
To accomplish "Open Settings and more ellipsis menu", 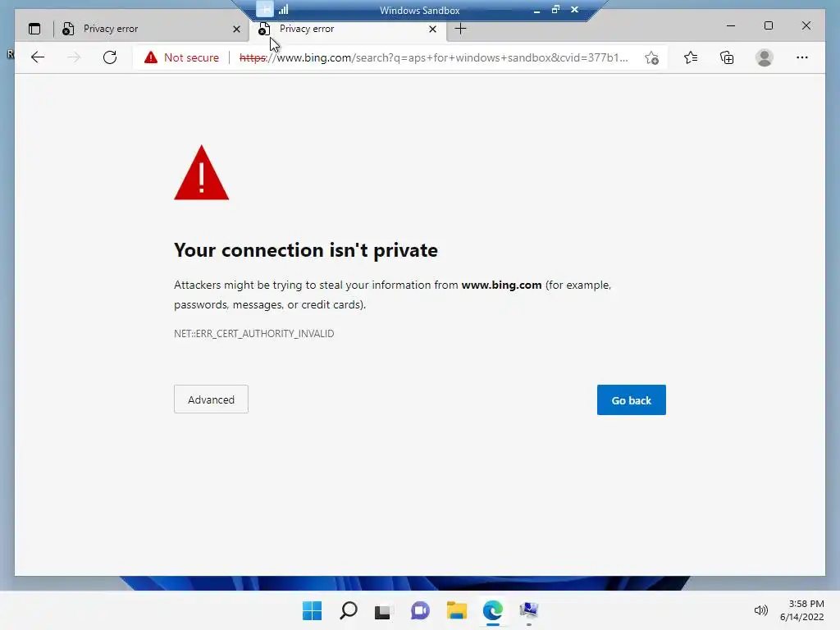I will 802,57.
